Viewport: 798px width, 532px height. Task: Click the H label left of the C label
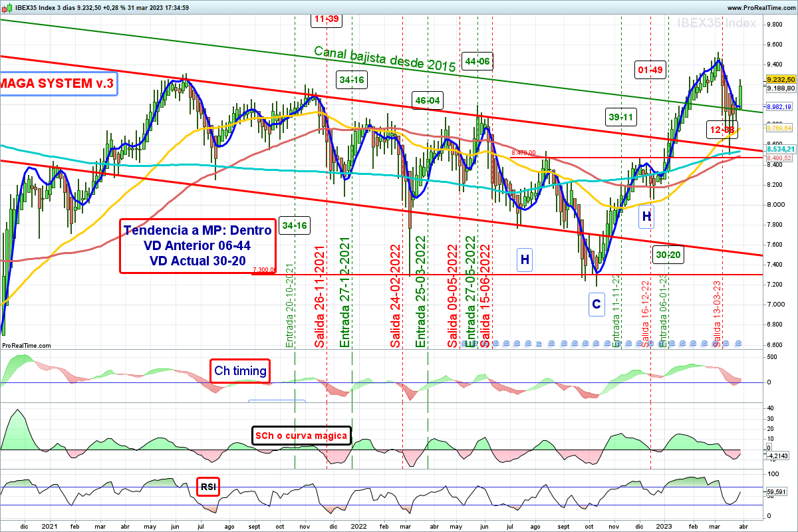(525, 259)
